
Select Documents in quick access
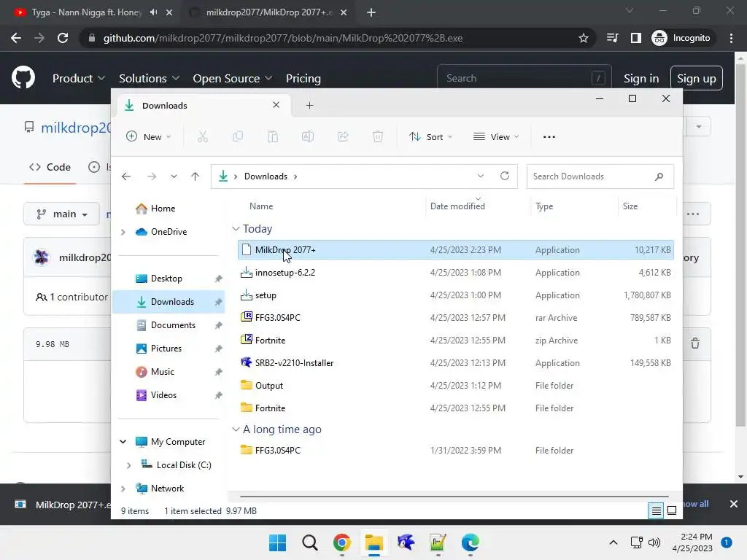point(173,325)
